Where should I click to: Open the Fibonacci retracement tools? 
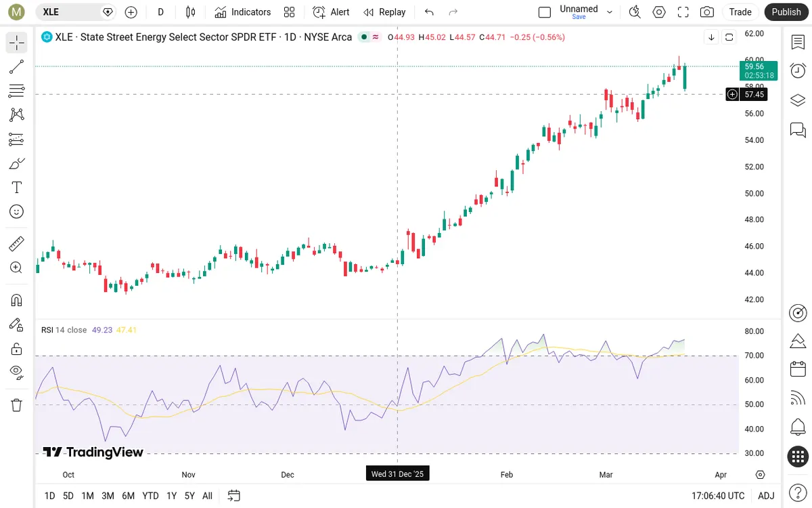point(17,91)
